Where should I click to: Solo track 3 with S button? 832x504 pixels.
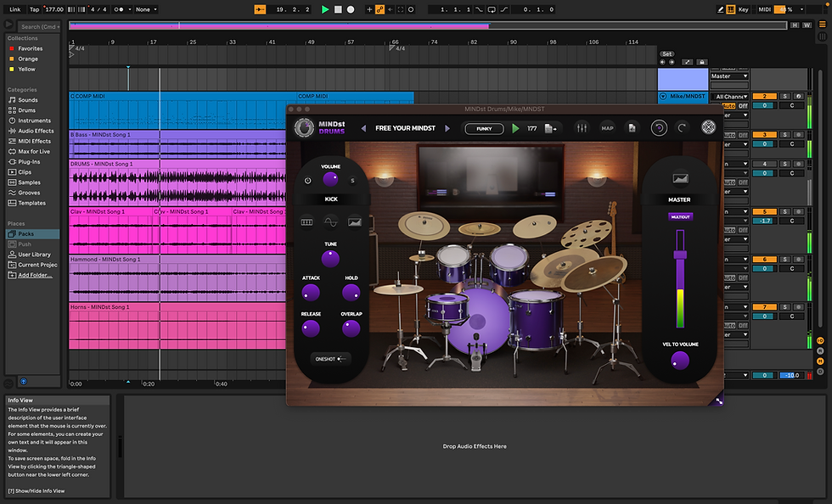click(x=784, y=135)
